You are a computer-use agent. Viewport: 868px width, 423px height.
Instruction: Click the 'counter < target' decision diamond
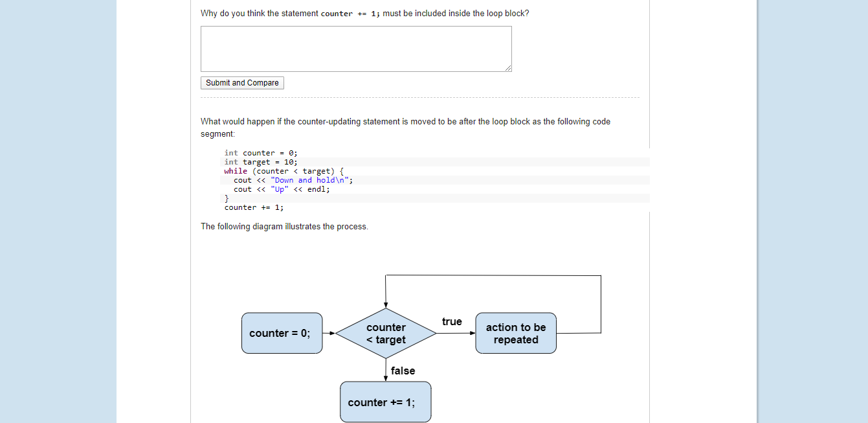[386, 334]
